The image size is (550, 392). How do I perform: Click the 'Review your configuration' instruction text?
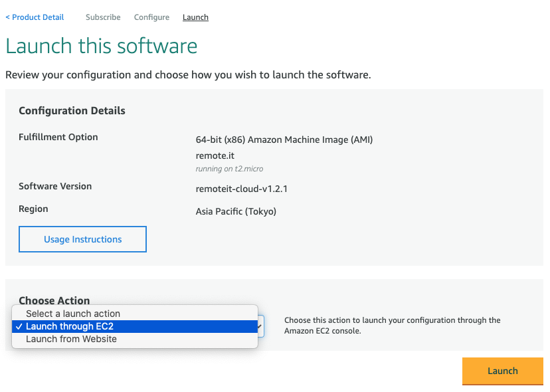click(x=188, y=75)
